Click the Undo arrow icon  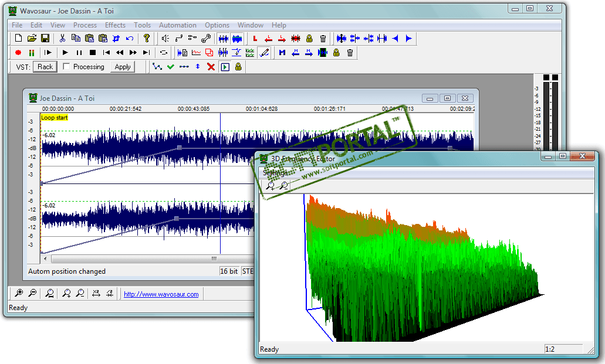(x=130, y=39)
